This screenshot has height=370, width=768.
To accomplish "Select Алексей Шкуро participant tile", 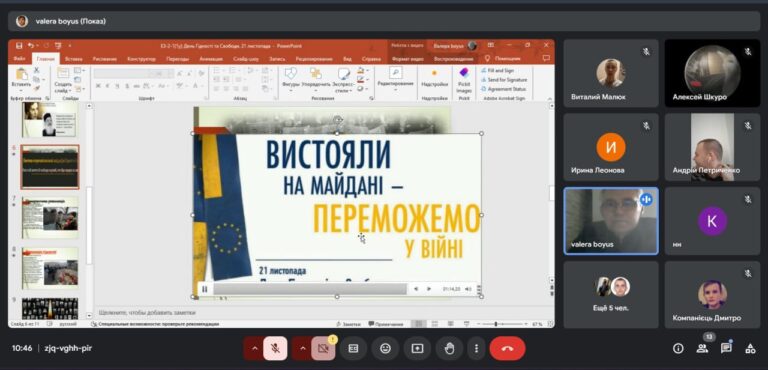I will click(x=712, y=74).
